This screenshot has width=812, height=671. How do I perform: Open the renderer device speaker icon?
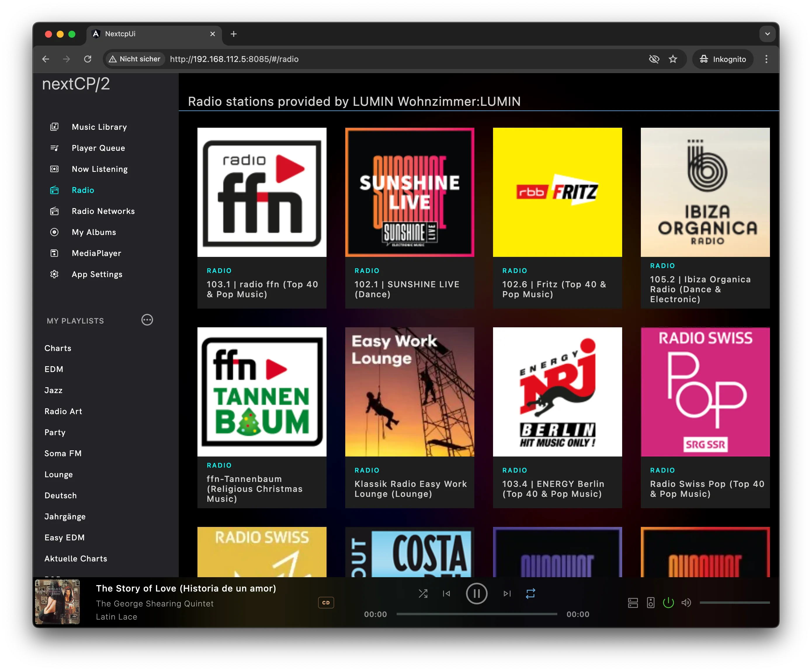pyautogui.click(x=650, y=603)
